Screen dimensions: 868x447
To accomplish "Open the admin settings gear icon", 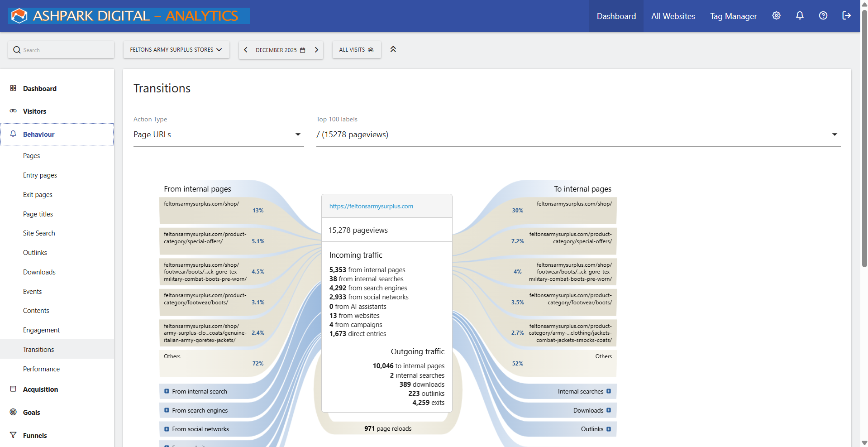I will (776, 15).
